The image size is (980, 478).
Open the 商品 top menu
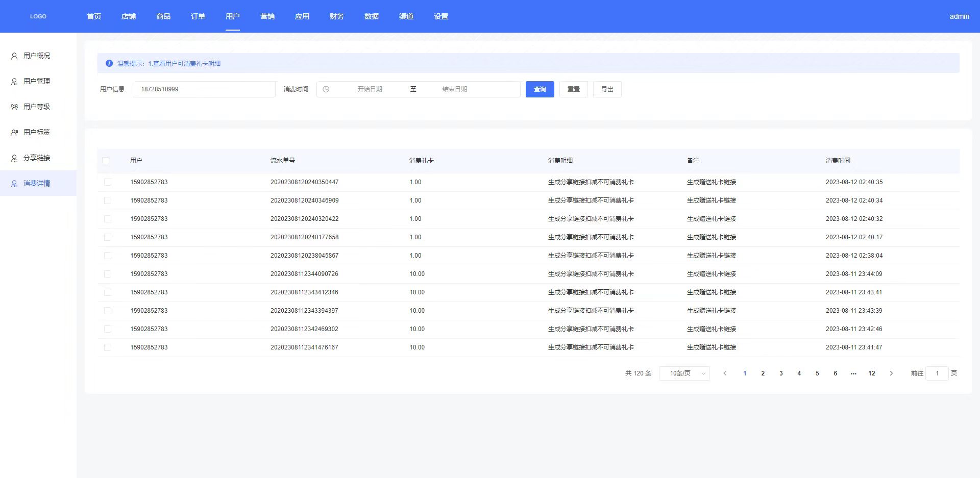tap(163, 16)
